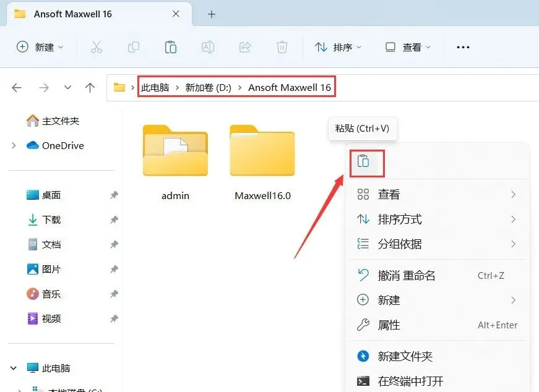The height and width of the screenshot is (392, 539).
Task: Select the admin folder
Action: pyautogui.click(x=175, y=163)
